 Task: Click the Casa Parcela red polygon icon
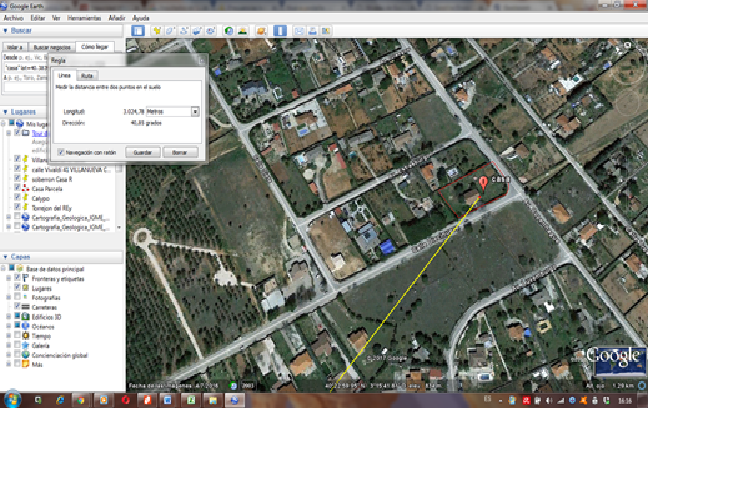click(26, 188)
